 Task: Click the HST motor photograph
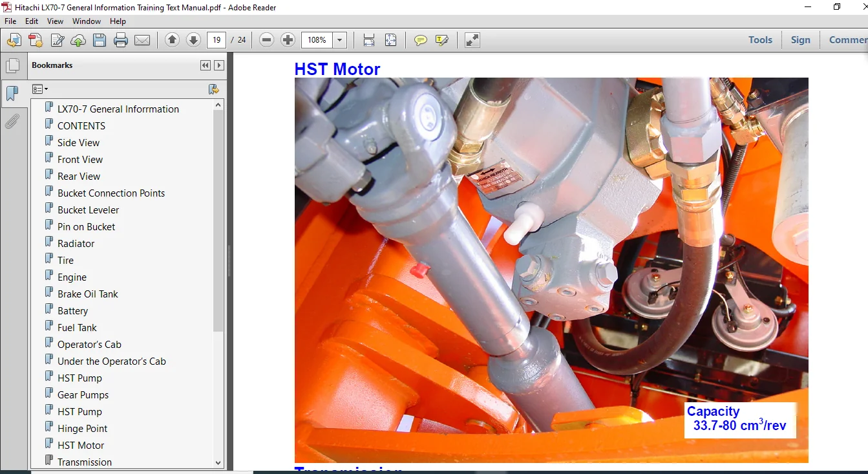click(551, 270)
